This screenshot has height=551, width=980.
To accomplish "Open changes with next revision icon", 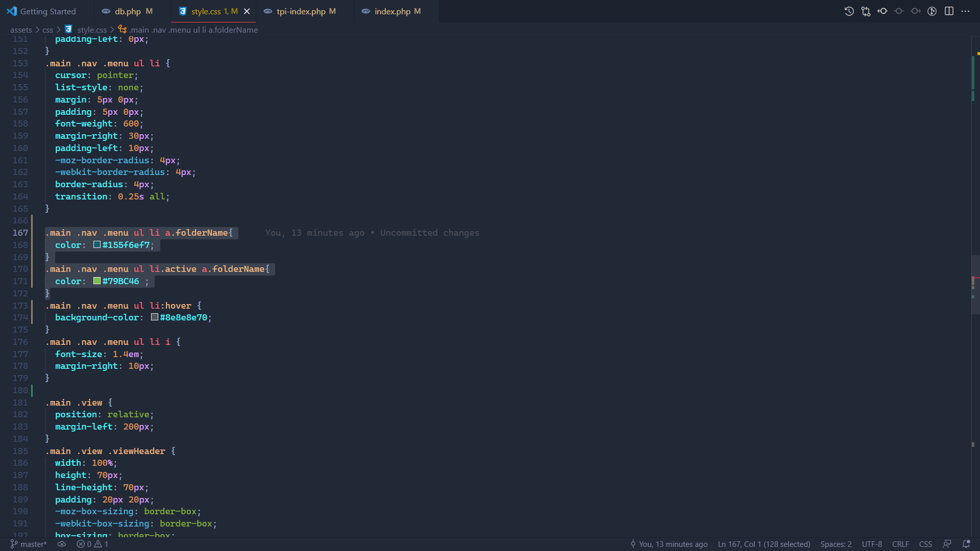I will click(x=916, y=11).
